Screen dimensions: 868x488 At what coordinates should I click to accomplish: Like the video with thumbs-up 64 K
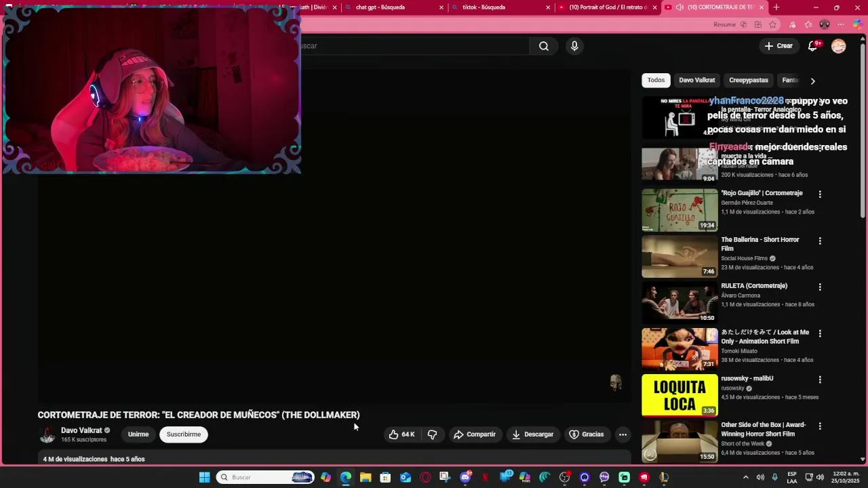tap(401, 434)
